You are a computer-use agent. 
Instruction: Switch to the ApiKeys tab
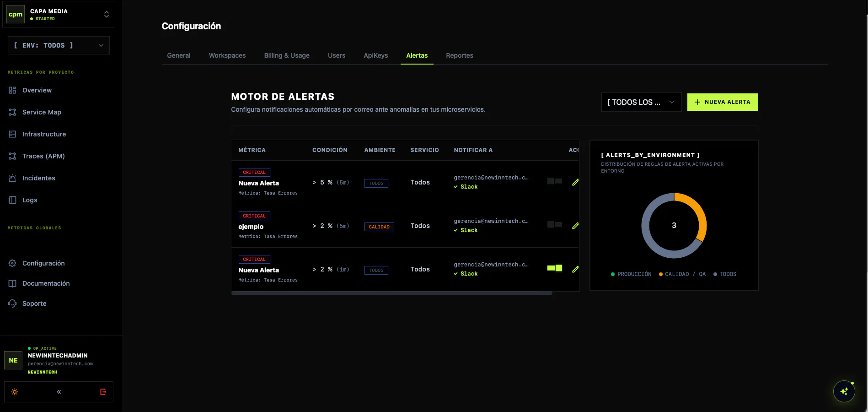(376, 55)
